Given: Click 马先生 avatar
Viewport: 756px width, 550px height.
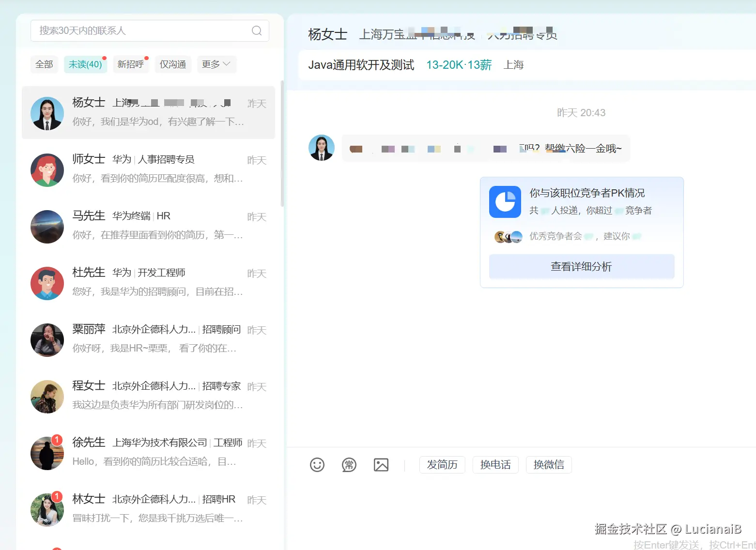Looking at the screenshot, I should (47, 227).
